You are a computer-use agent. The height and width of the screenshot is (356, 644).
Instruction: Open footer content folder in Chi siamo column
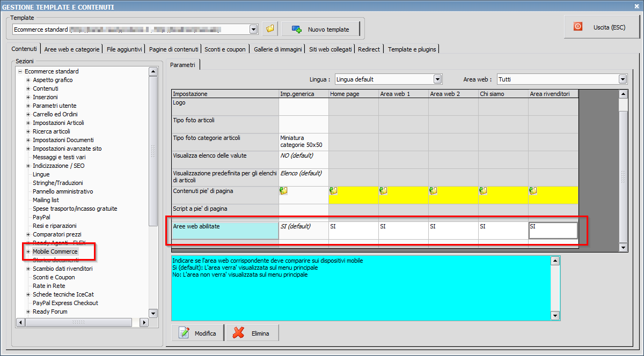(483, 190)
